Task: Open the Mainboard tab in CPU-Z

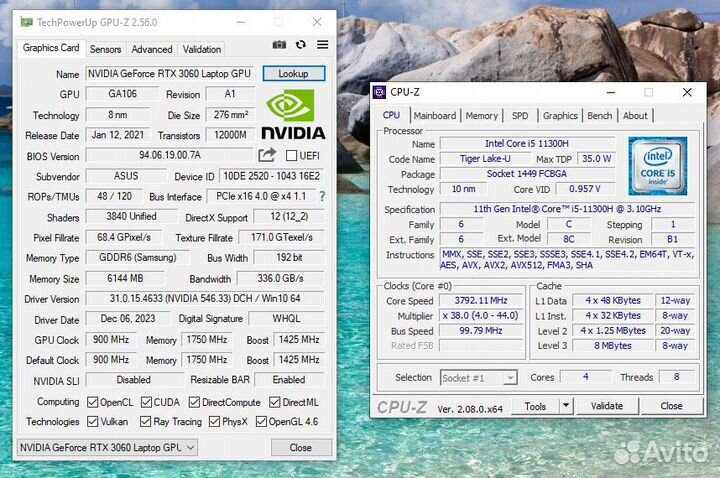Action: point(434,116)
